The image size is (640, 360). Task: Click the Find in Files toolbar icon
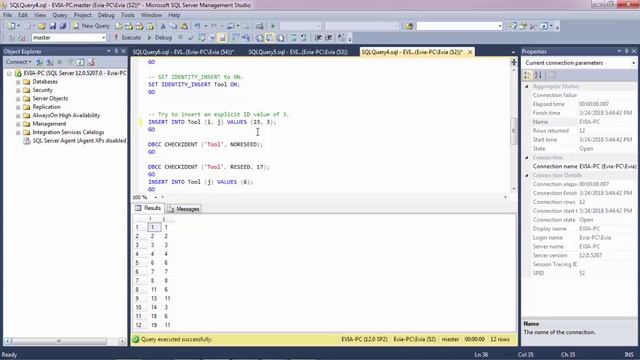coord(409,26)
